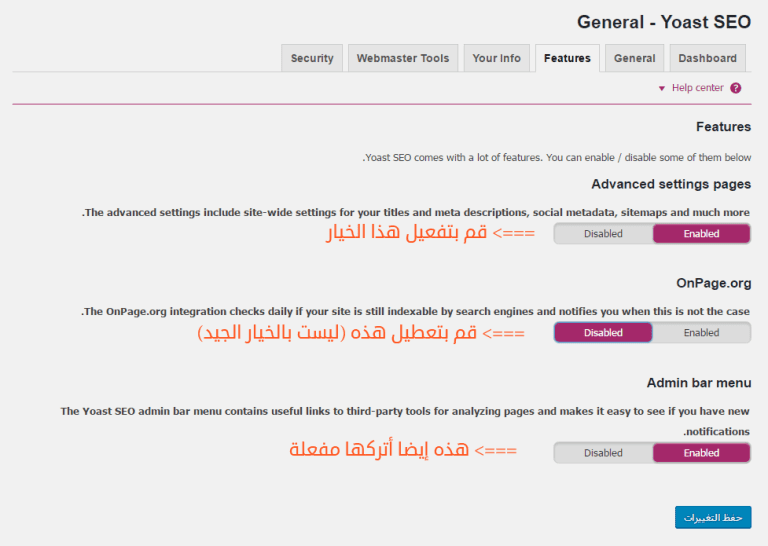Go to the Dashboard tab
Screen dimensions: 768x546
707,58
